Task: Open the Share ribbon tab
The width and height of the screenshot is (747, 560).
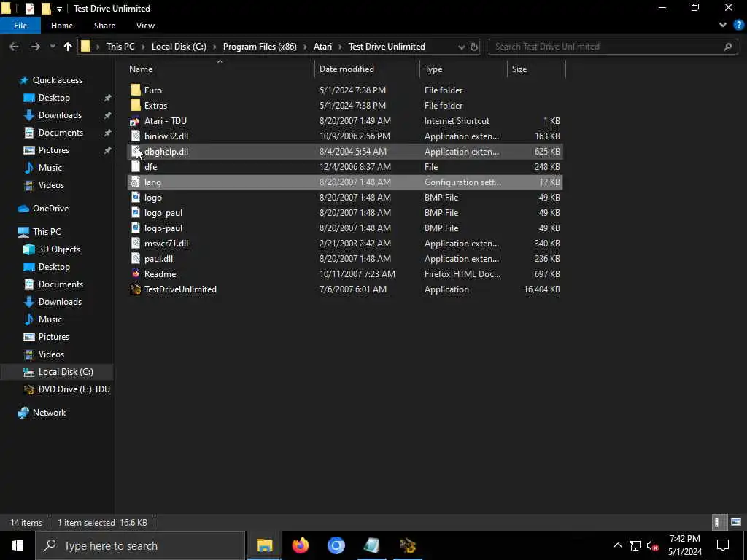Action: coord(104,26)
